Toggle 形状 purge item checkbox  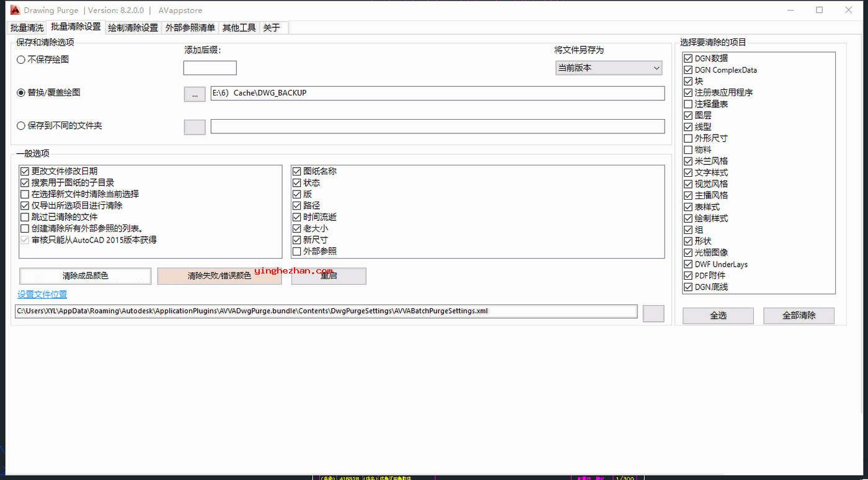pyautogui.click(x=688, y=241)
